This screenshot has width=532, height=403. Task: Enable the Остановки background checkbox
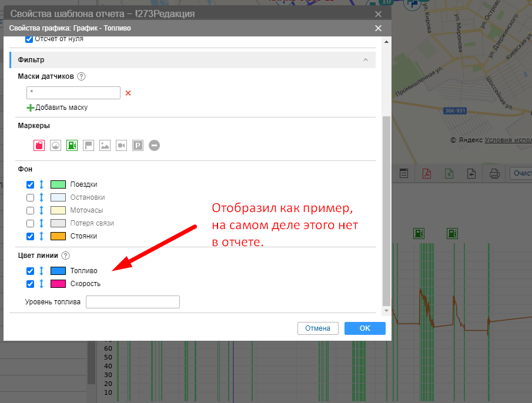click(31, 197)
